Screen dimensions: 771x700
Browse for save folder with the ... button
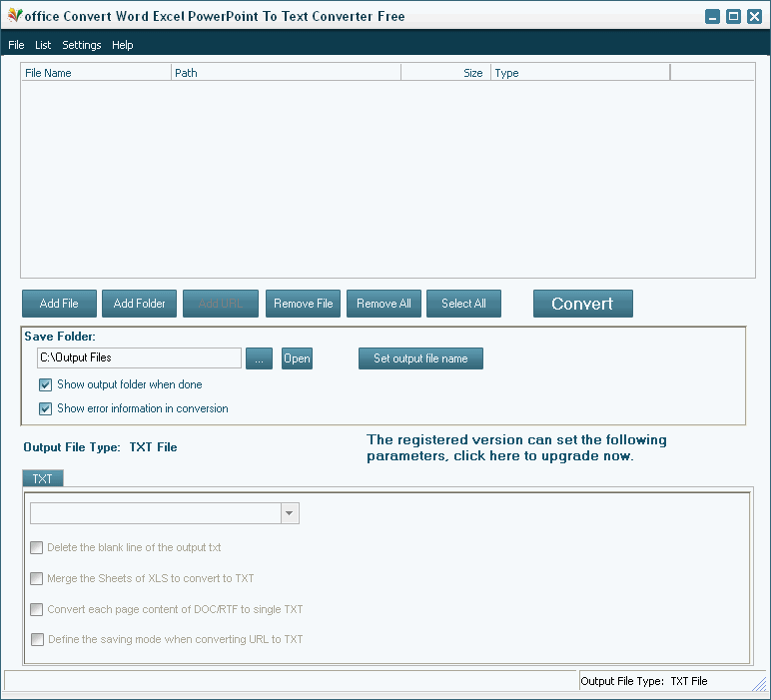(259, 358)
